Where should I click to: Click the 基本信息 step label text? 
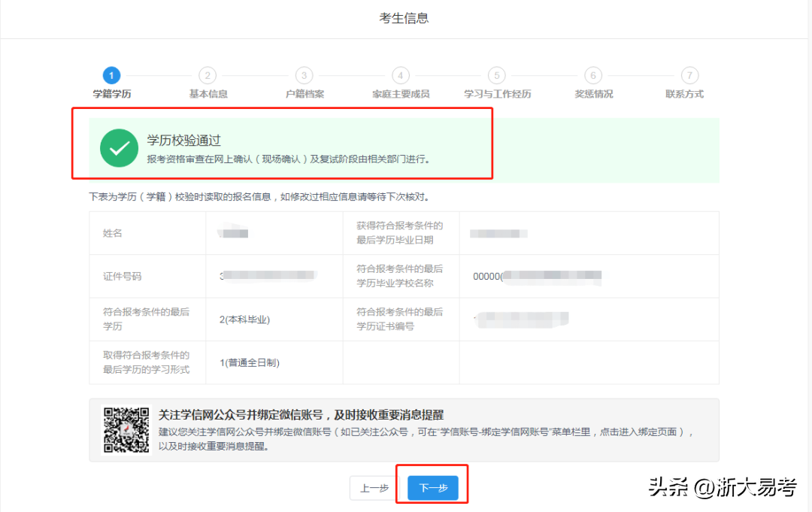point(208,95)
